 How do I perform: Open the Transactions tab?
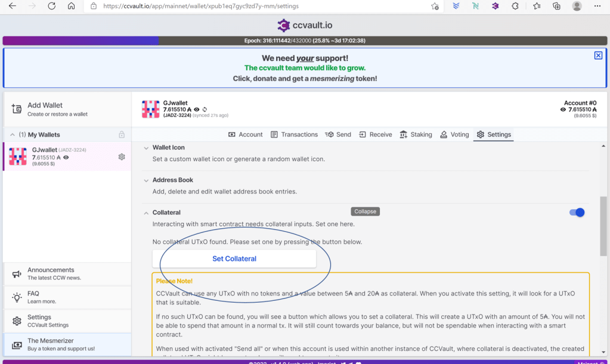294,135
